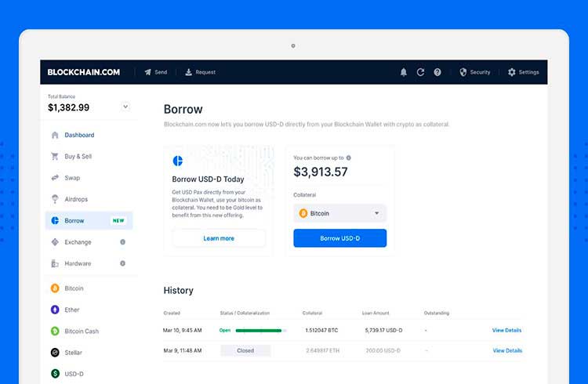
Task: Click the Security shield icon
Action: tap(463, 72)
